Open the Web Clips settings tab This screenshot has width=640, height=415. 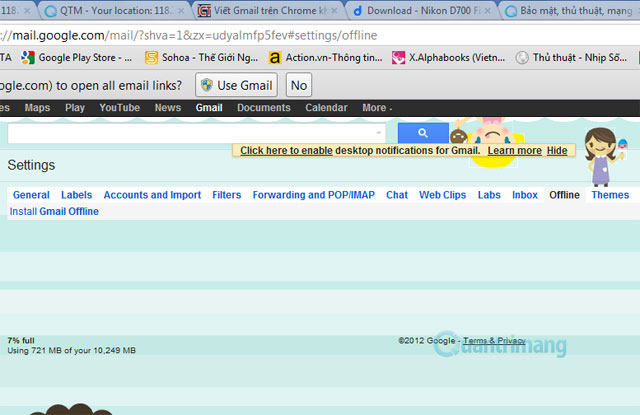[442, 195]
